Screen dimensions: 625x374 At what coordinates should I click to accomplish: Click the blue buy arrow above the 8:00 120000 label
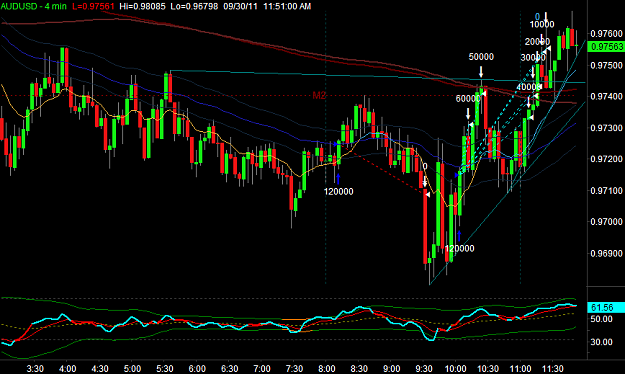(338, 179)
